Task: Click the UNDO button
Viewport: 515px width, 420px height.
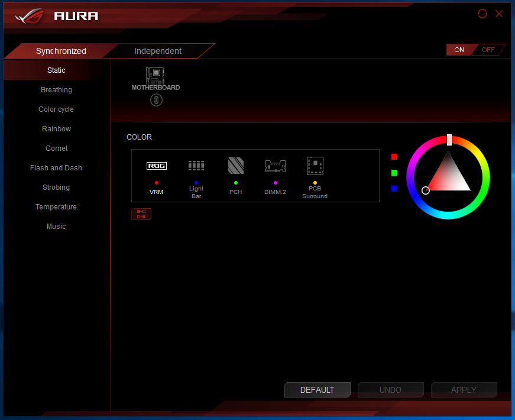Action: (390, 390)
